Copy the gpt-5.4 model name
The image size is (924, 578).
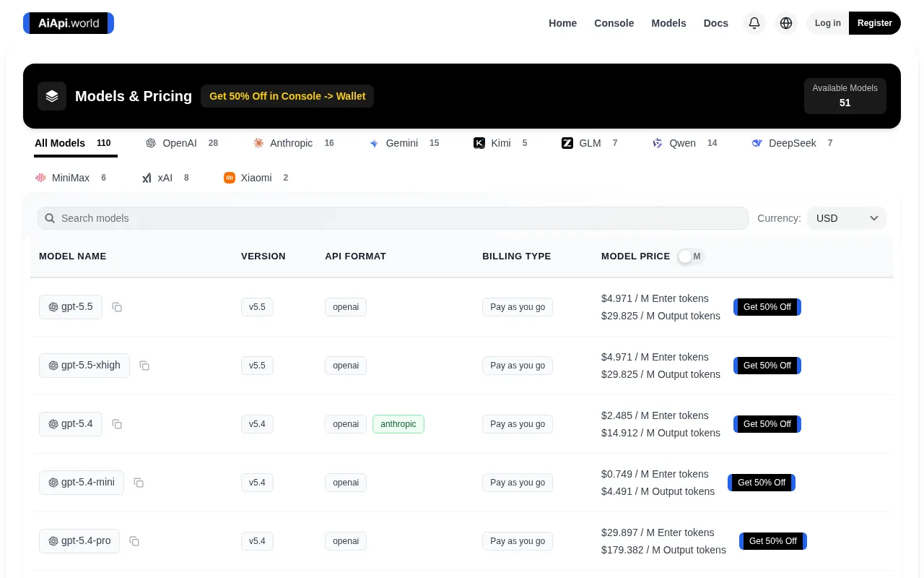pyautogui.click(x=117, y=424)
